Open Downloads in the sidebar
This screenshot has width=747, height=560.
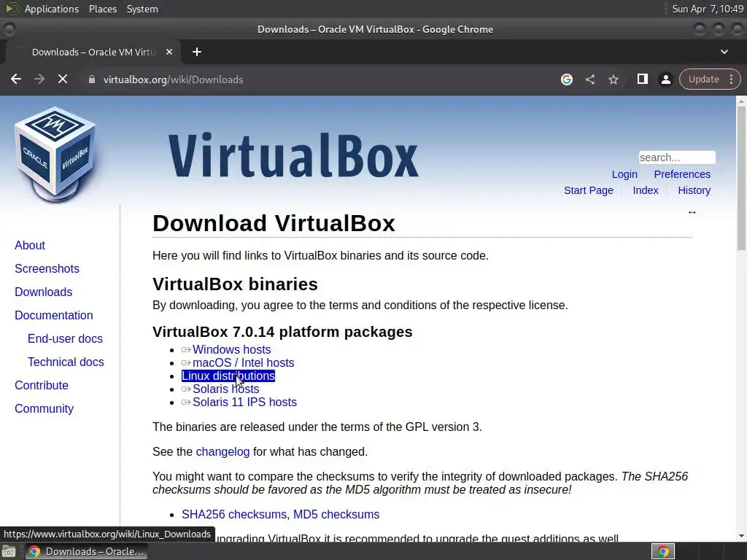pyautogui.click(x=43, y=292)
